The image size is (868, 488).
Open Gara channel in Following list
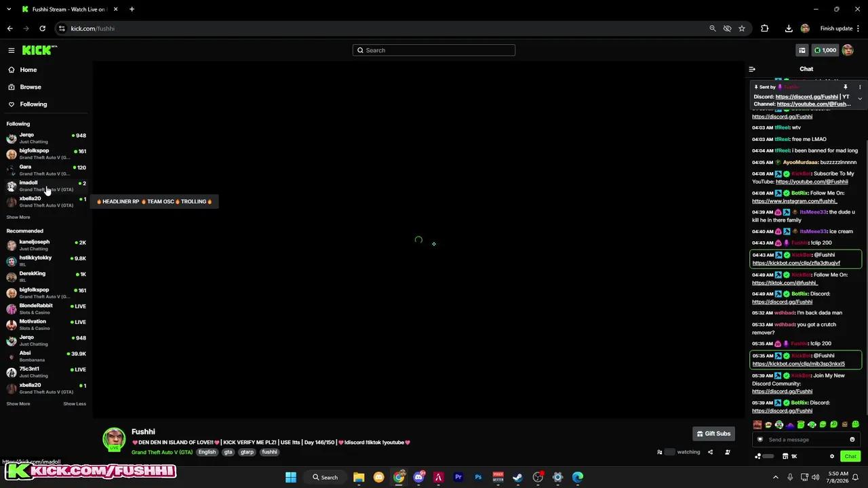point(46,170)
